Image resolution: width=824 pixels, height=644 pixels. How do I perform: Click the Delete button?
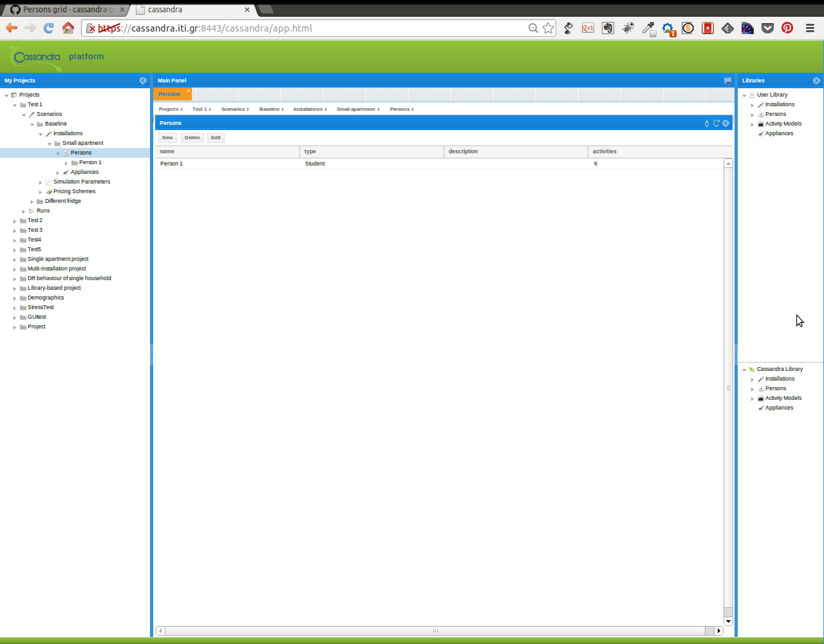pyautogui.click(x=192, y=137)
